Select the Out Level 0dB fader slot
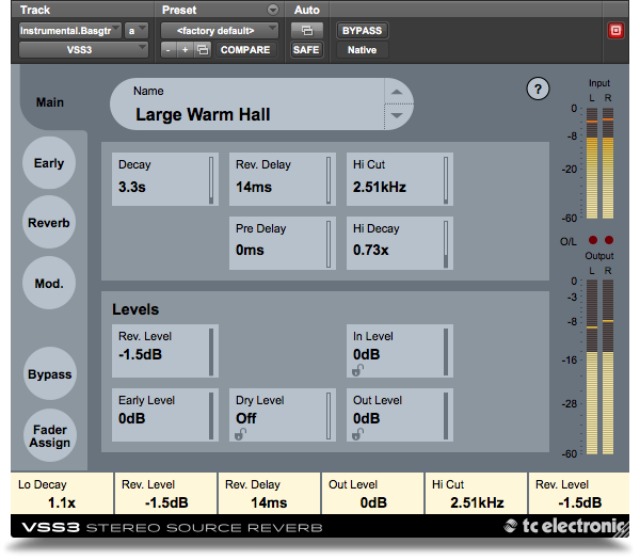Viewport: 640px width, 560px height. coord(373,493)
